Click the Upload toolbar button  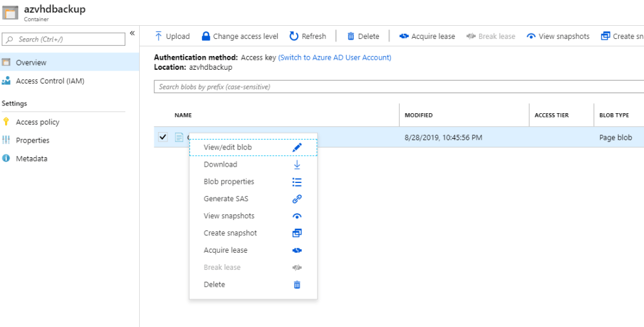coord(172,36)
